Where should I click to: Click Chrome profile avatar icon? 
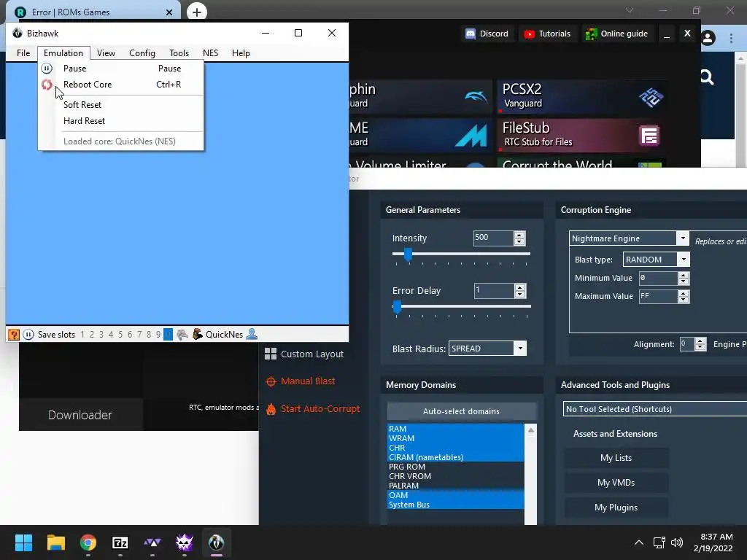point(708,38)
